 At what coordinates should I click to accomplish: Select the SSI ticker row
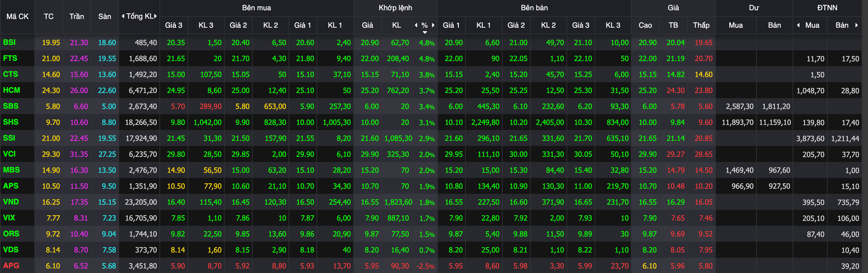coord(9,138)
